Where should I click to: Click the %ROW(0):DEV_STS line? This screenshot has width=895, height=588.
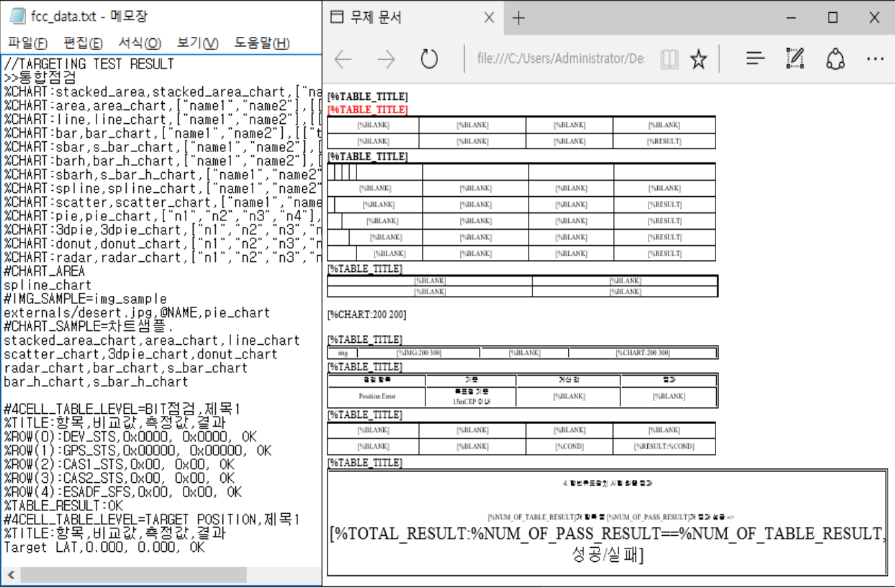pyautogui.click(x=130, y=437)
